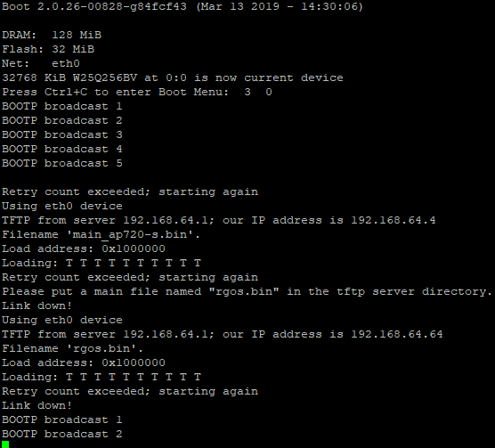
Task: Click the 'DRAM: 128 MiB' line
Action: (x=52, y=35)
